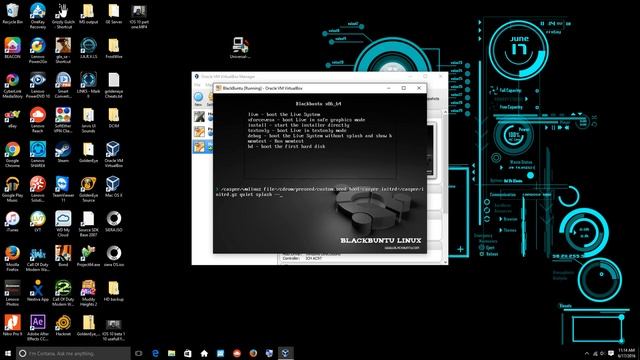Select the FrostWire desktop folder
This screenshot has height=360, width=640.
click(113, 48)
